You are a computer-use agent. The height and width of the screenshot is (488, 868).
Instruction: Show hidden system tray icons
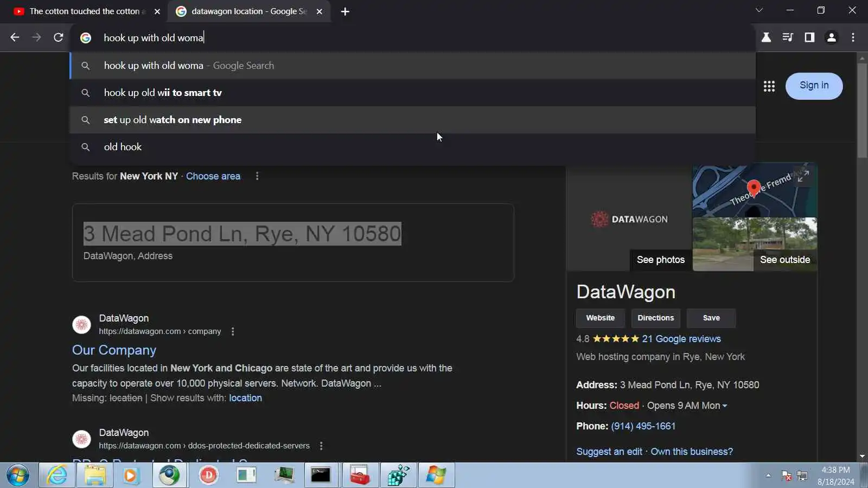coord(768,476)
